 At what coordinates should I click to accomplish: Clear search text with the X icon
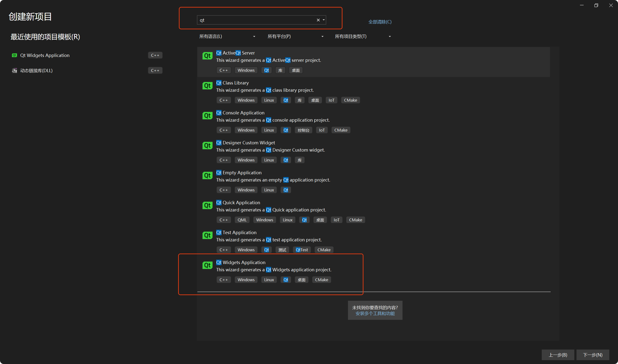pyautogui.click(x=318, y=20)
